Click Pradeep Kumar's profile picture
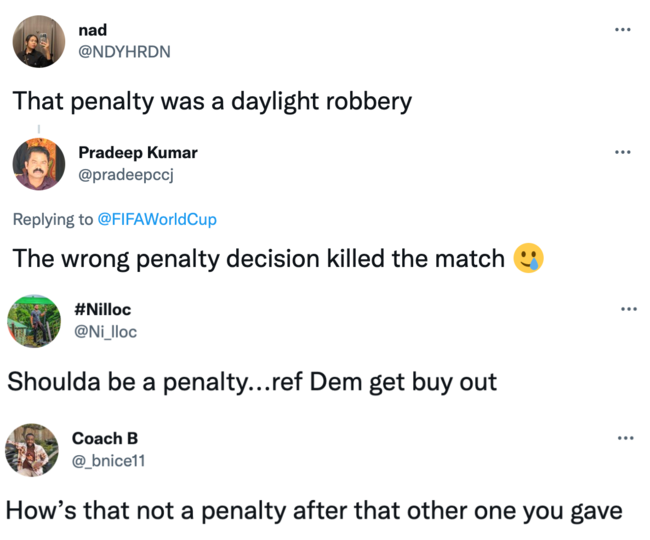This screenshot has width=650, height=540. point(39,164)
